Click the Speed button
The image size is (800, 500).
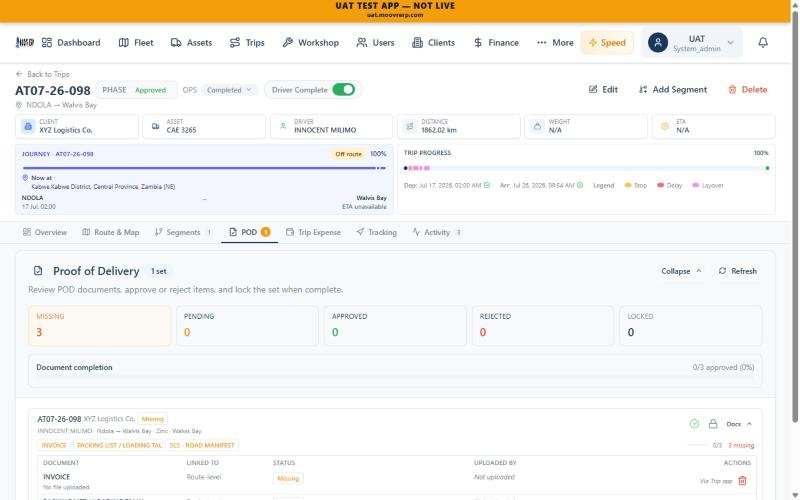coord(607,42)
